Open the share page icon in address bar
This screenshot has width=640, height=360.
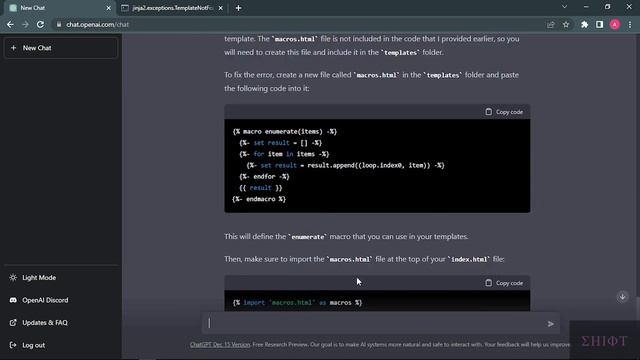coord(551,24)
